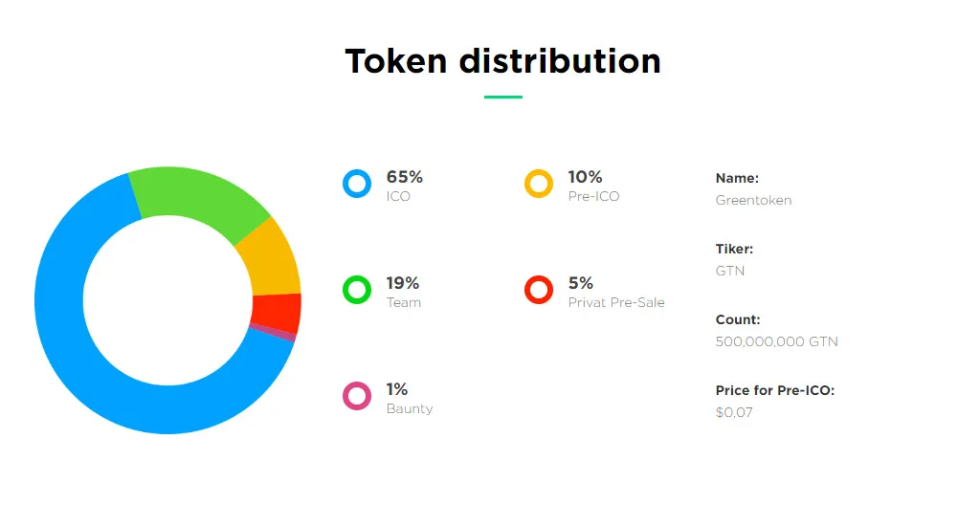Click the green Team legend ring icon
Viewport: 980px width, 526px height.
pyautogui.click(x=357, y=290)
